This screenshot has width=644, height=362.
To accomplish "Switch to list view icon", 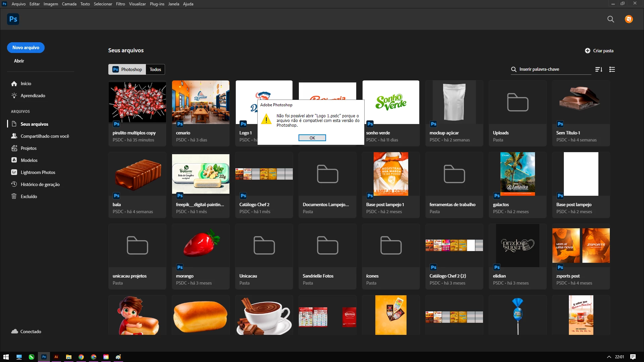I will pos(612,69).
